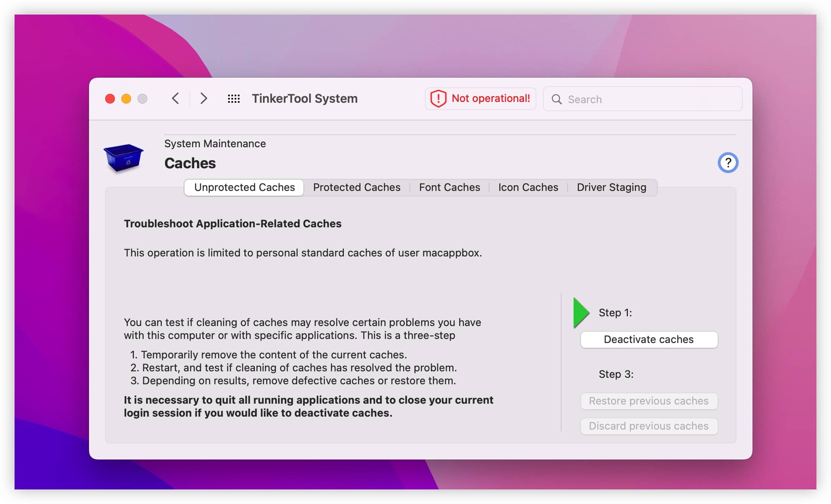Focus the Search field

tap(642, 99)
